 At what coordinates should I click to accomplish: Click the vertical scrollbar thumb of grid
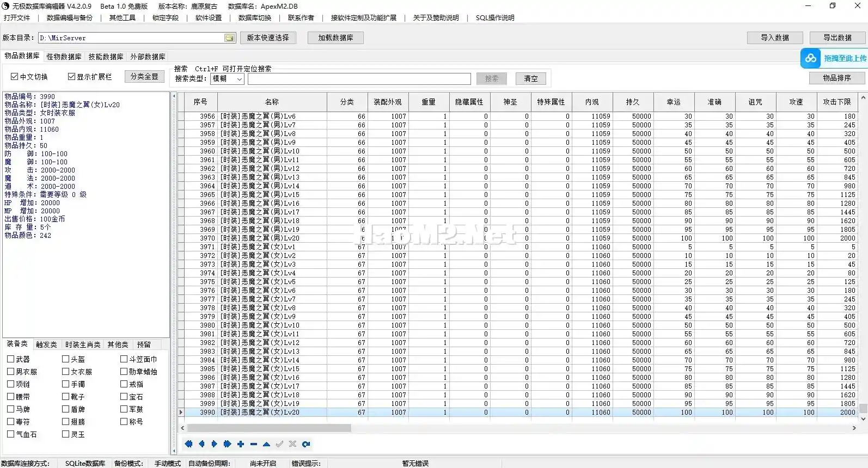point(863,408)
